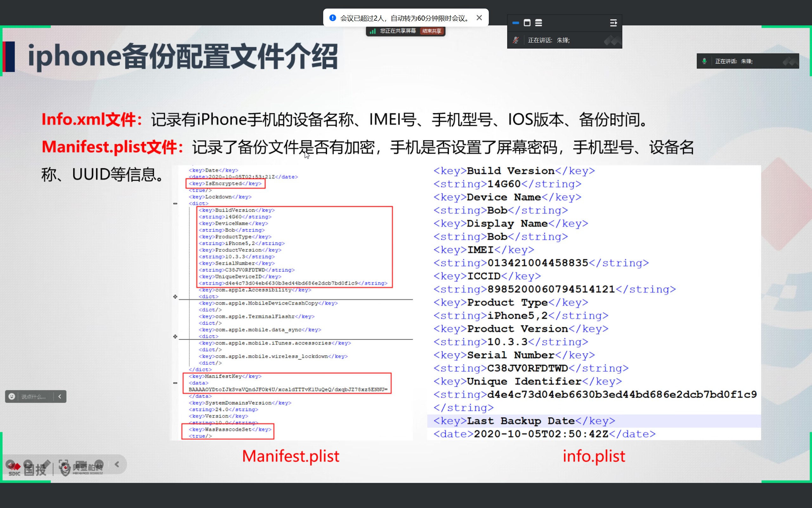The height and width of the screenshot is (508, 812).
Task: Click the play button in slideshow toolbar
Action: [28, 465]
